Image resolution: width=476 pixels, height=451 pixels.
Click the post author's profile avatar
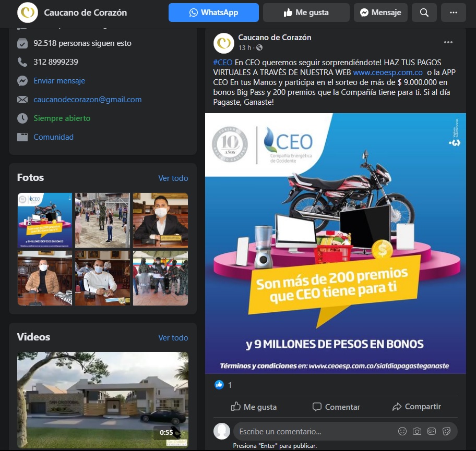pos(224,43)
